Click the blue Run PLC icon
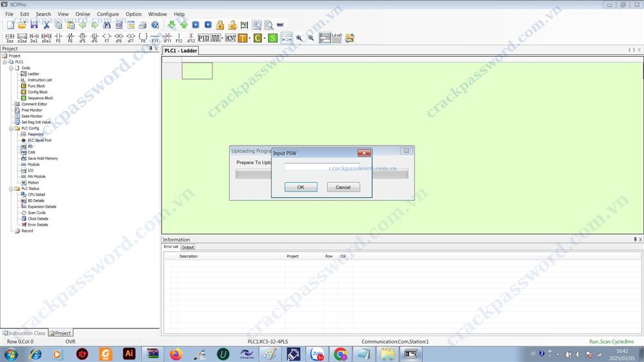Image resolution: width=644 pixels, height=362 pixels. click(196, 25)
